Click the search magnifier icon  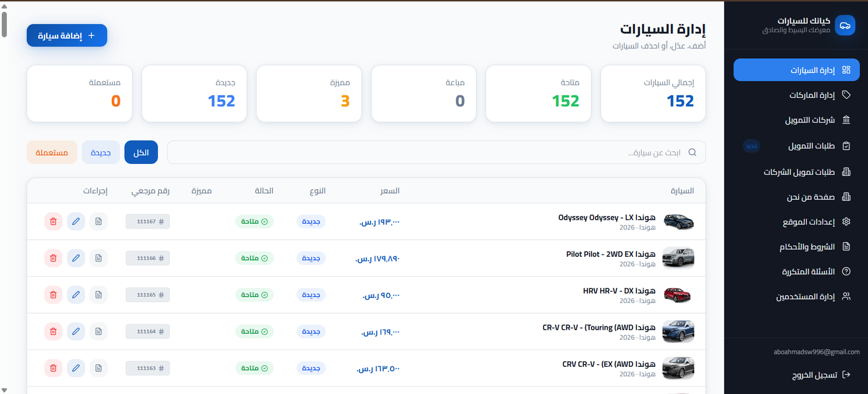(692, 152)
